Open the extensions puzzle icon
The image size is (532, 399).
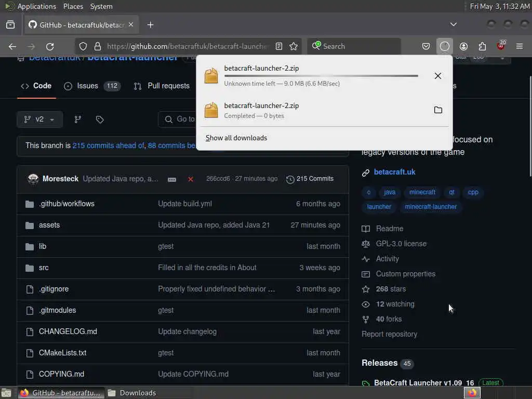pos(482,46)
